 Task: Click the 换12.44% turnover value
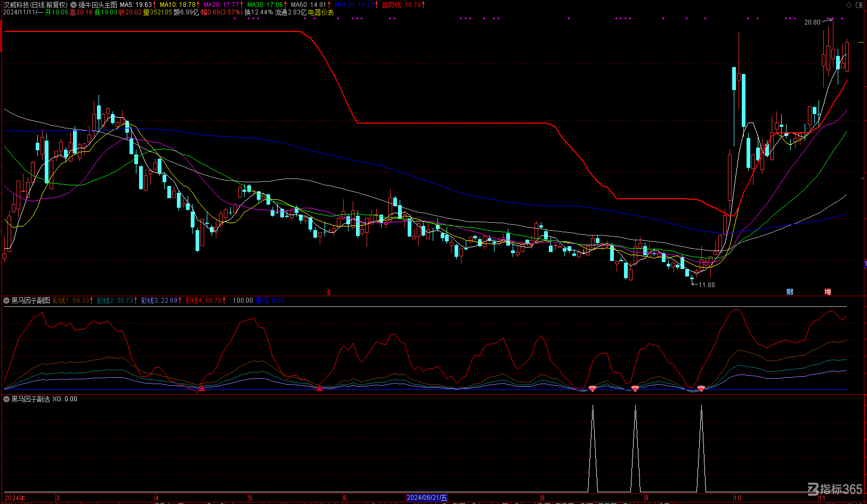tap(258, 12)
